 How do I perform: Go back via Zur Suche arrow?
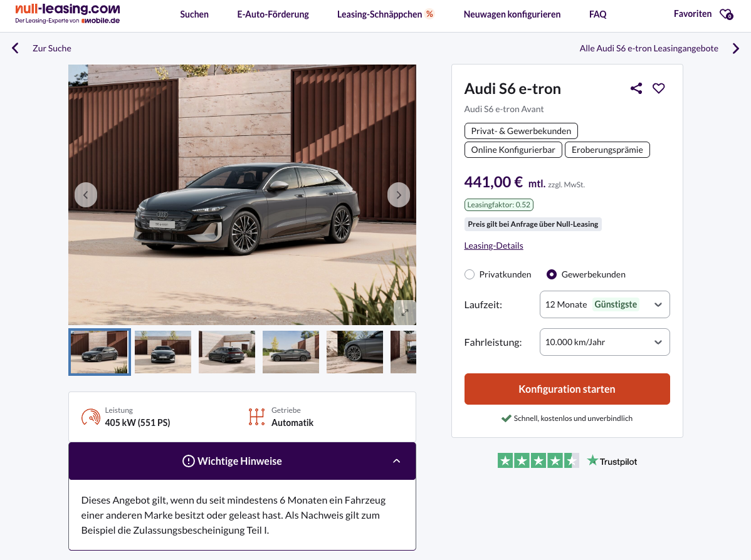coord(16,48)
